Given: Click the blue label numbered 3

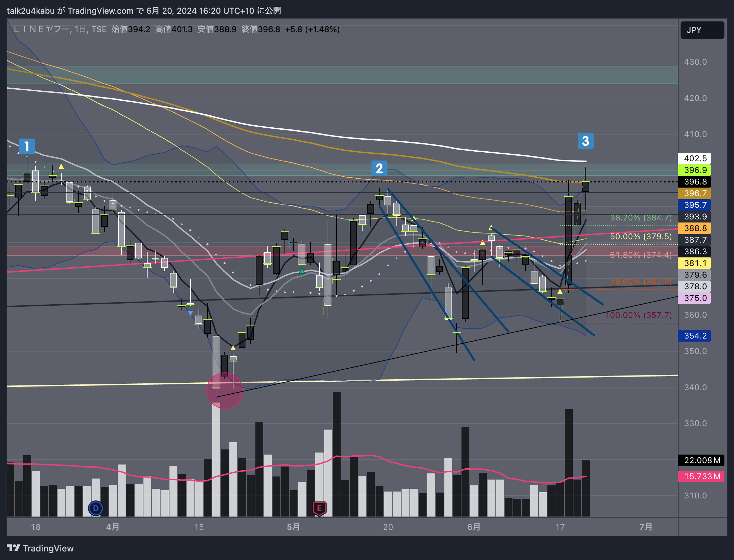Looking at the screenshot, I should 585,141.
